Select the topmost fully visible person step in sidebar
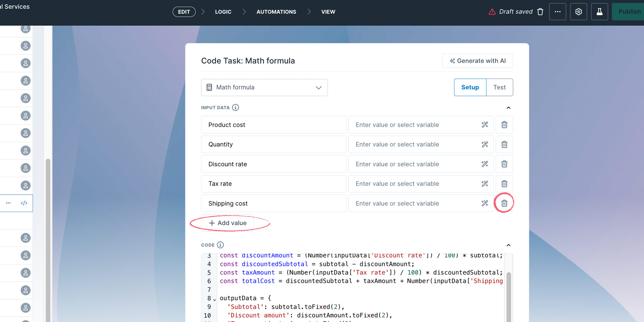Screen dimensions: 644x322 (x=25, y=46)
